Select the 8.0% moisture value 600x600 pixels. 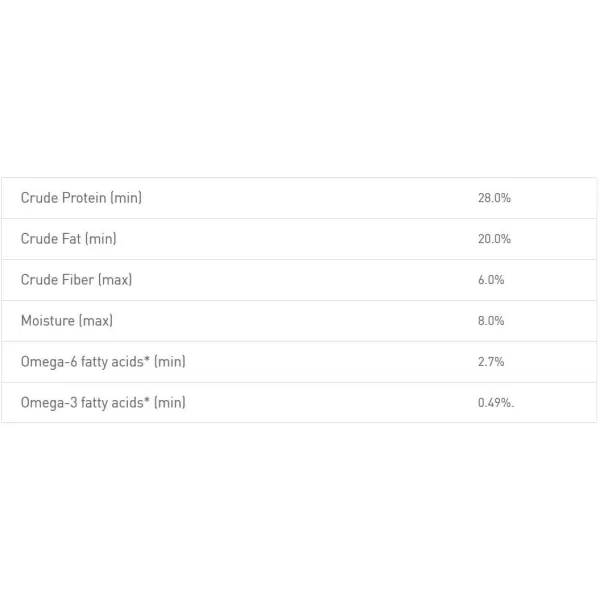coord(491,321)
